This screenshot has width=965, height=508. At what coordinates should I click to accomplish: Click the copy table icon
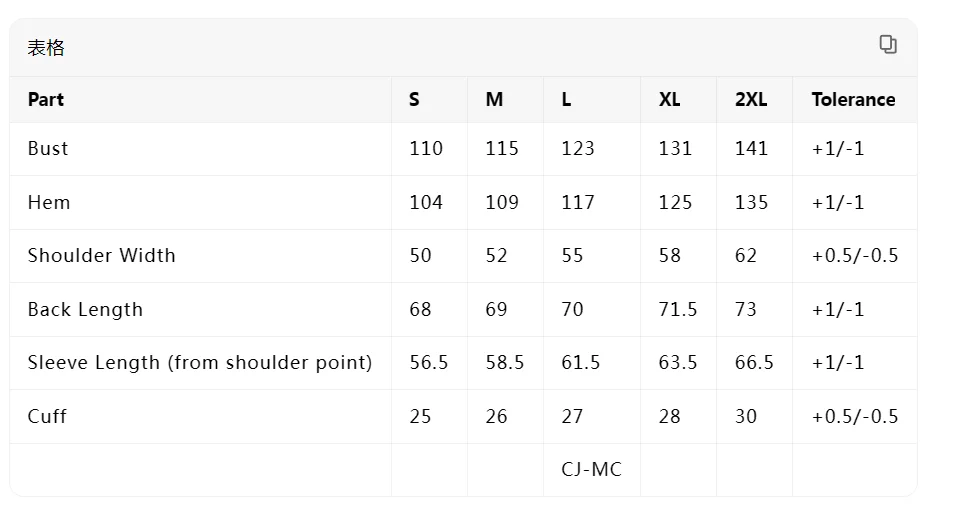tap(888, 45)
